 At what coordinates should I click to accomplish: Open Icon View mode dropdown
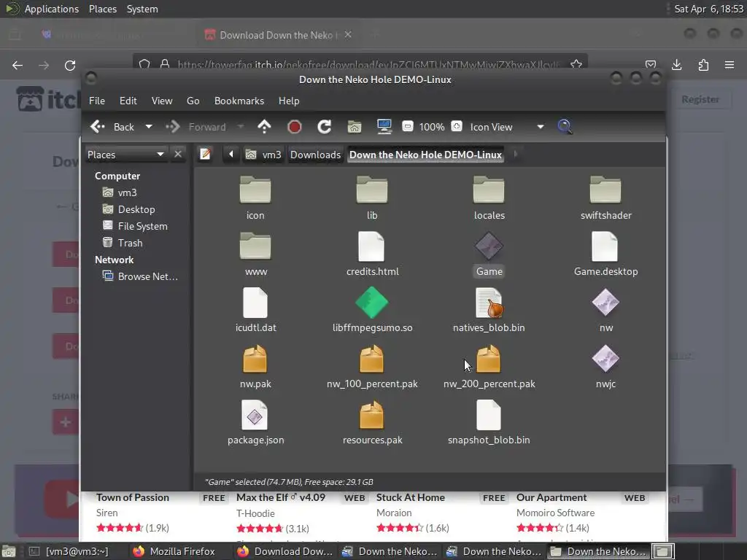tap(507, 127)
